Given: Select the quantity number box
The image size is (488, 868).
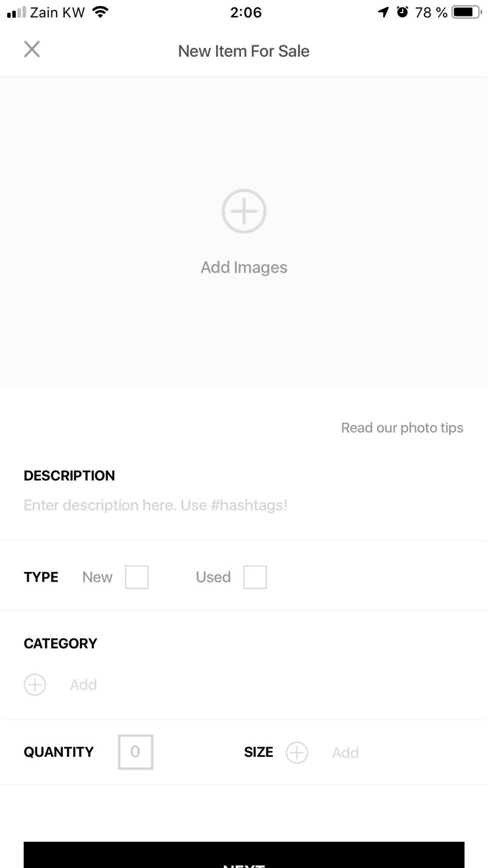Looking at the screenshot, I should point(135,752).
